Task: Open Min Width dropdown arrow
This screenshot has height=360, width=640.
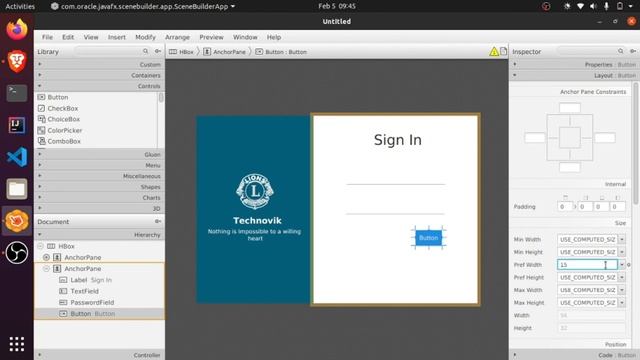Action: coord(622,240)
